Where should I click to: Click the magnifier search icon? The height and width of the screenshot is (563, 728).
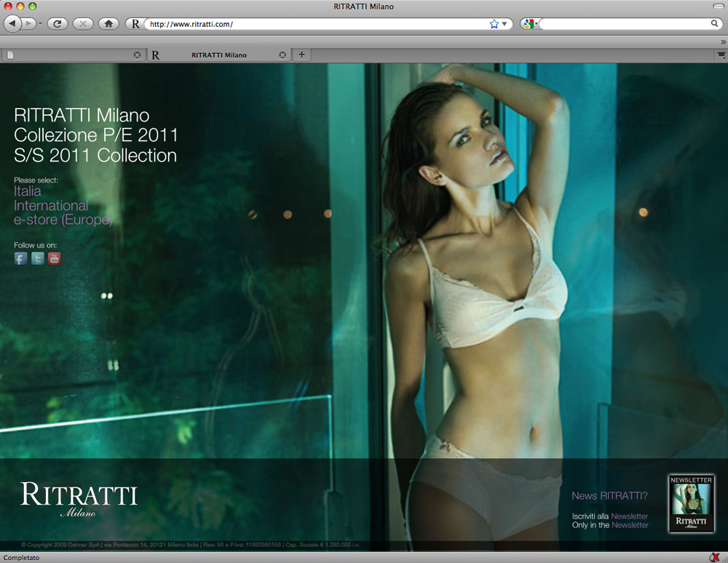715,23
